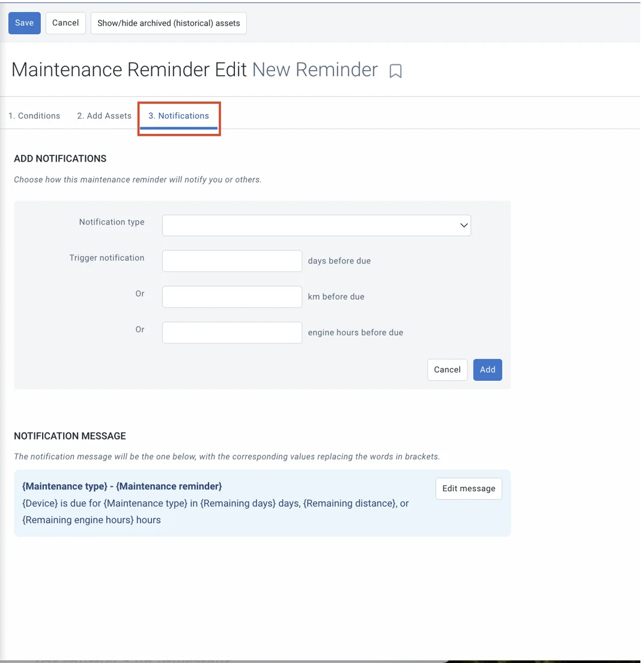Viewport: 644px width, 663px height.
Task: Cancel the add notification form
Action: [x=447, y=370]
